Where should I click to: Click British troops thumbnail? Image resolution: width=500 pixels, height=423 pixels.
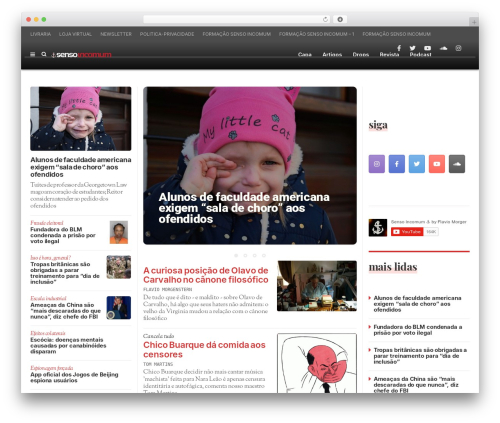(x=119, y=267)
